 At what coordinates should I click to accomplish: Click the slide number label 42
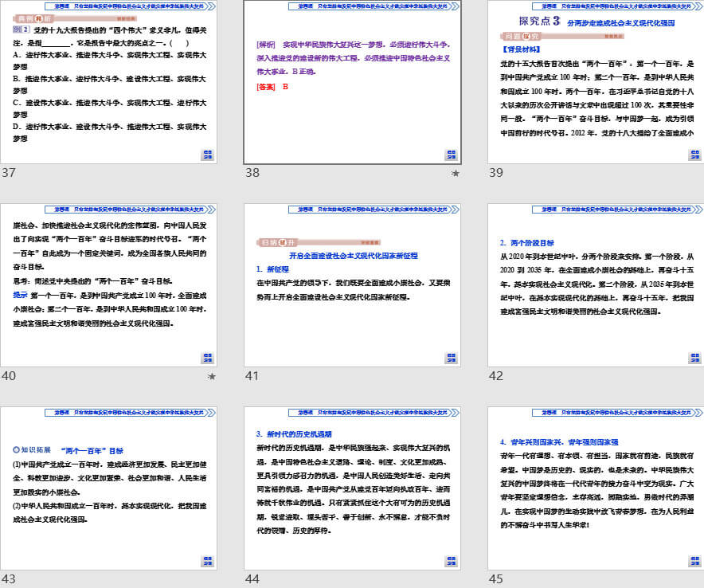click(496, 375)
